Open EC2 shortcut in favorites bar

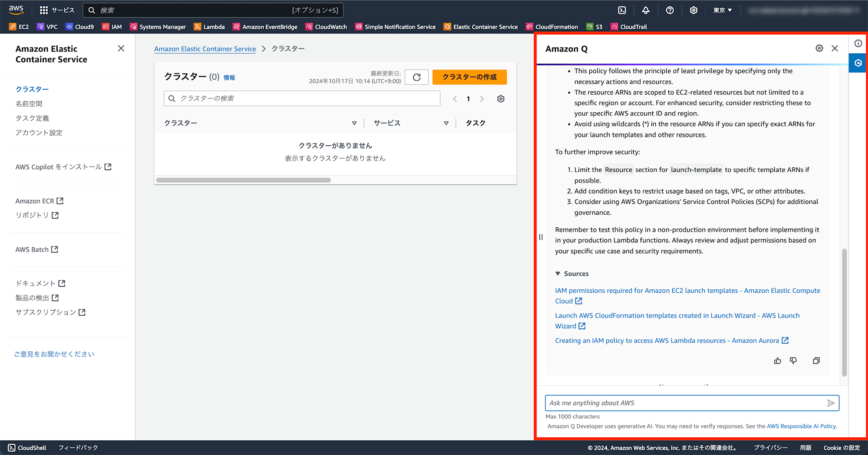[19, 27]
